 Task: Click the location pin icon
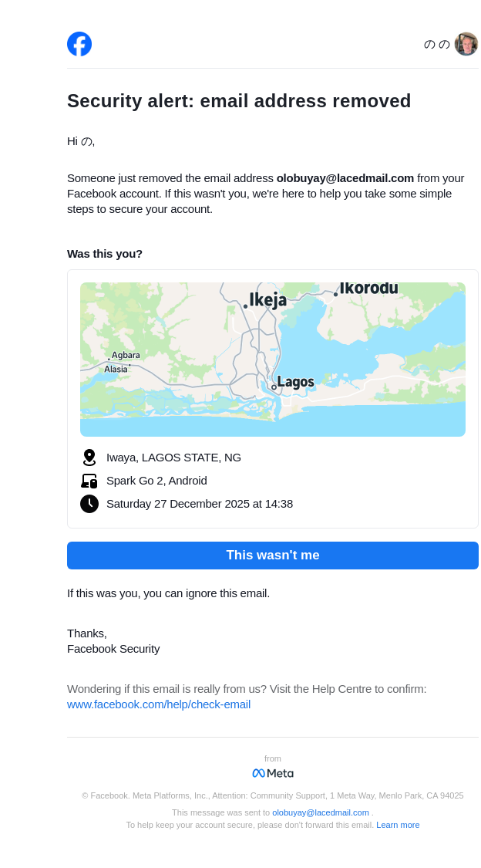tap(89, 458)
